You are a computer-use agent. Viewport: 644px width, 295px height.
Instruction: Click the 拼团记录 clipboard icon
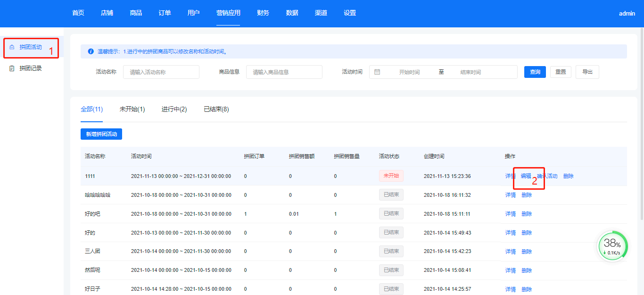point(12,68)
